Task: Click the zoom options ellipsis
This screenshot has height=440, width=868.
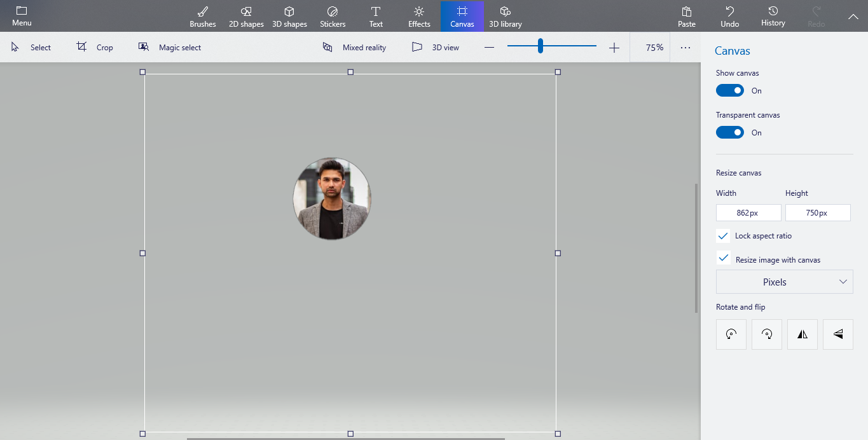Action: tap(685, 47)
